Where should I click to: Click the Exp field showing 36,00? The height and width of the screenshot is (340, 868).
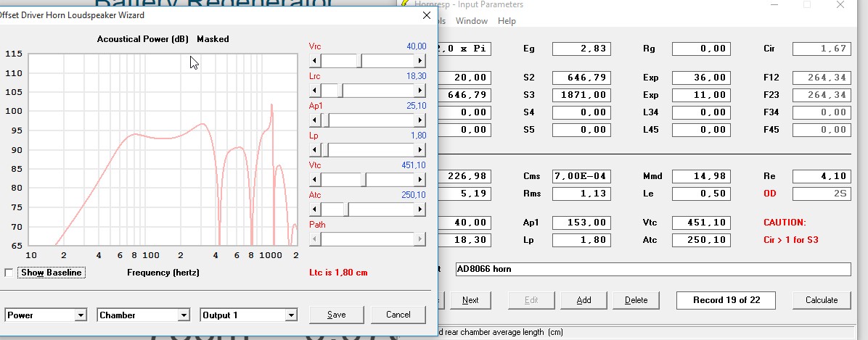point(701,78)
